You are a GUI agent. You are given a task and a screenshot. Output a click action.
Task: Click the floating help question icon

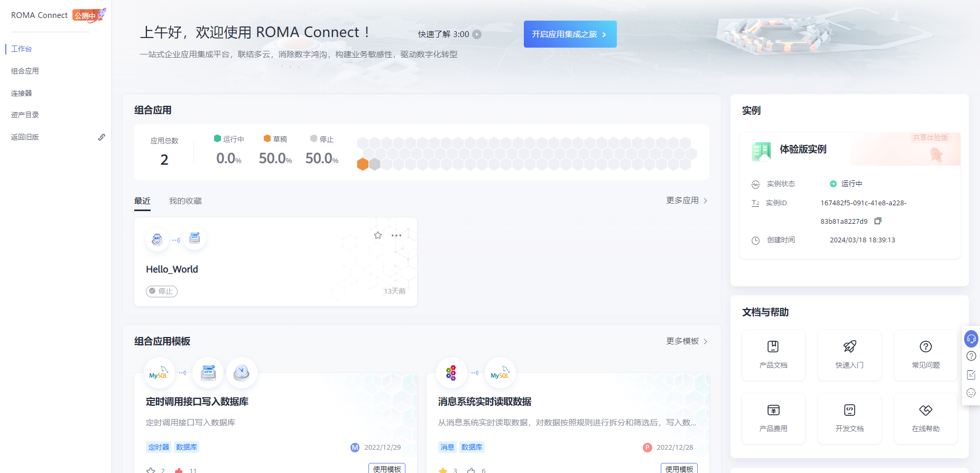[x=971, y=356]
